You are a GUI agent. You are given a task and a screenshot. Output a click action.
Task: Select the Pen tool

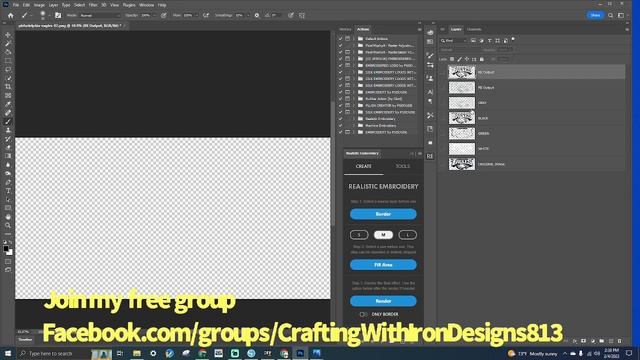point(8,182)
